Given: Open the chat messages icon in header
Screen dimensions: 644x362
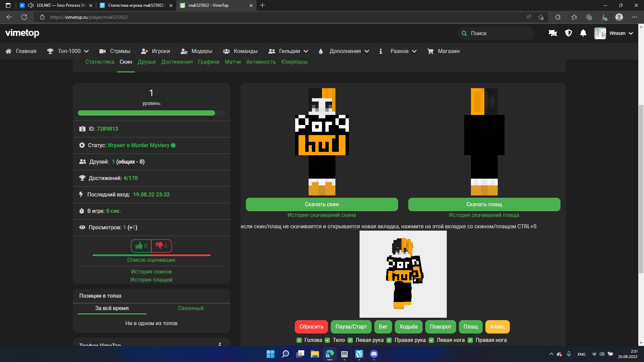Looking at the screenshot, I should click(x=552, y=33).
